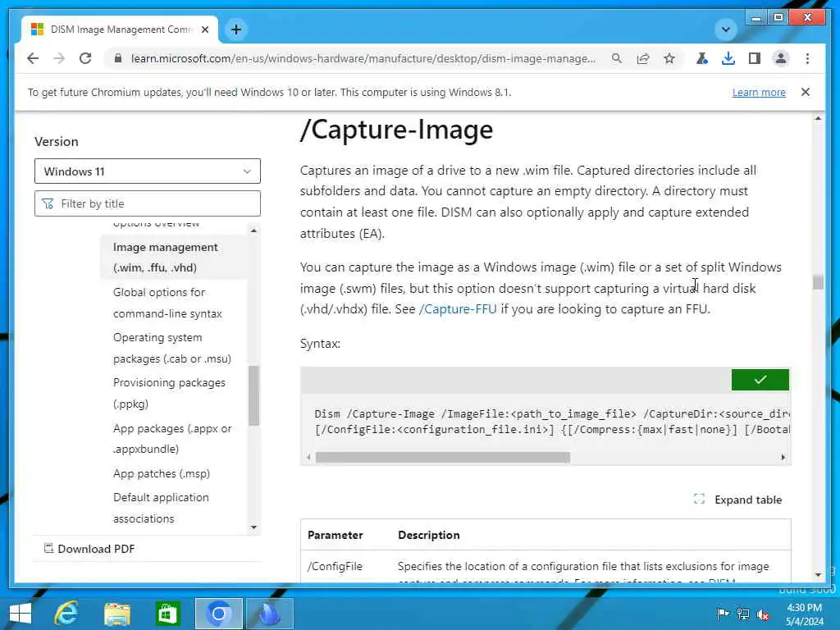
Task: Launch Internet Explorer from taskbar
Action: (x=66, y=614)
